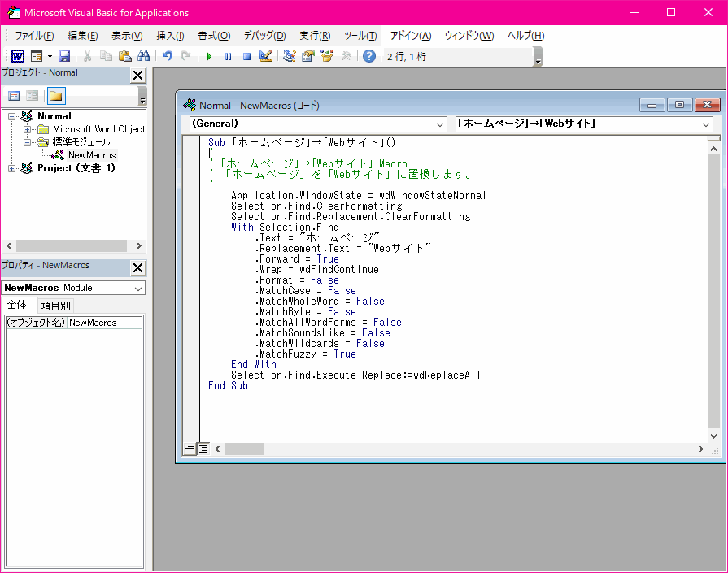Switch to Procedure View at code window bottom
The image size is (728, 573).
point(190,448)
